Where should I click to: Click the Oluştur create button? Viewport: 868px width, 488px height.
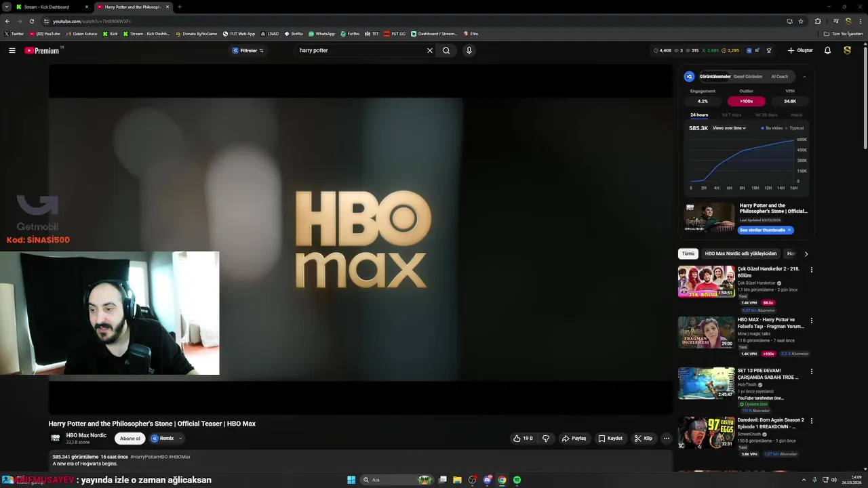tap(800, 51)
